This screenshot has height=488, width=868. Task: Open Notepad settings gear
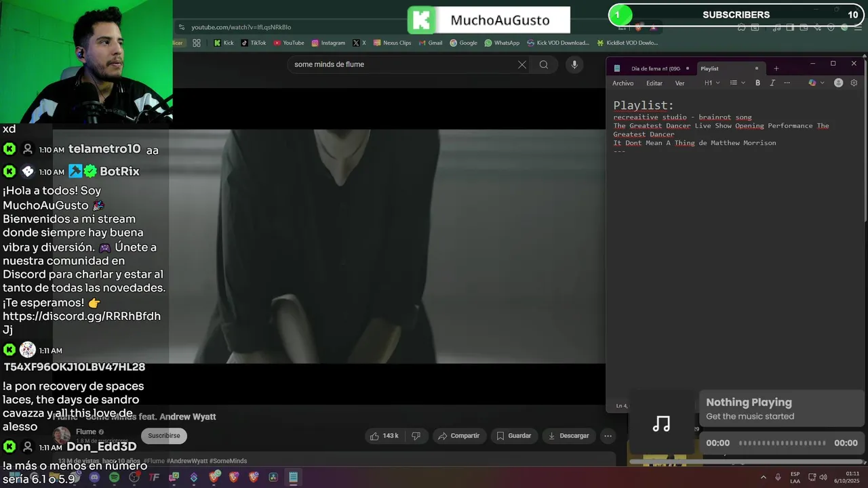(854, 83)
